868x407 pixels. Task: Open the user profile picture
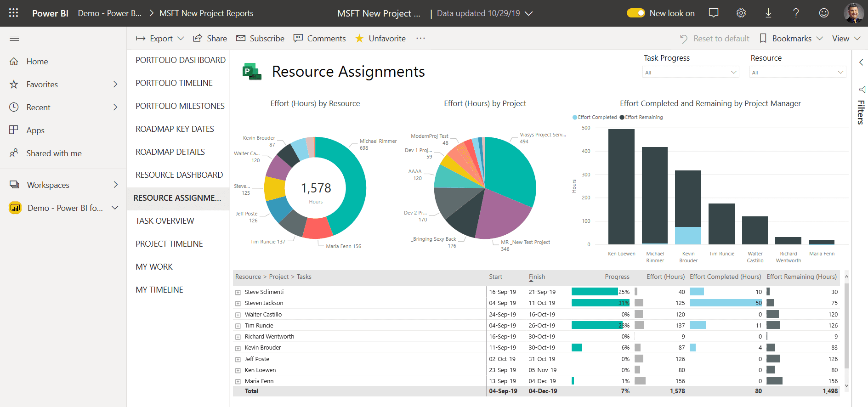pos(853,13)
